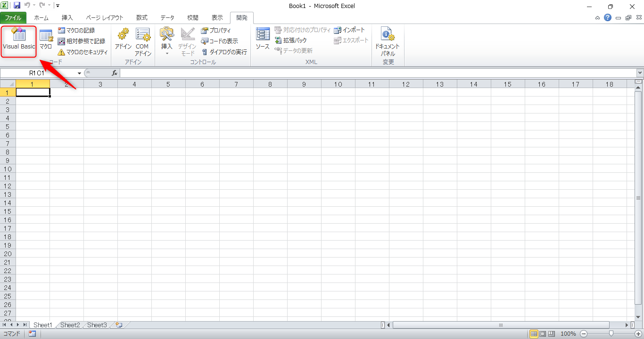This screenshot has height=339, width=644.
Task: Open the マクロ (Macros) dialog
Action: [46, 40]
